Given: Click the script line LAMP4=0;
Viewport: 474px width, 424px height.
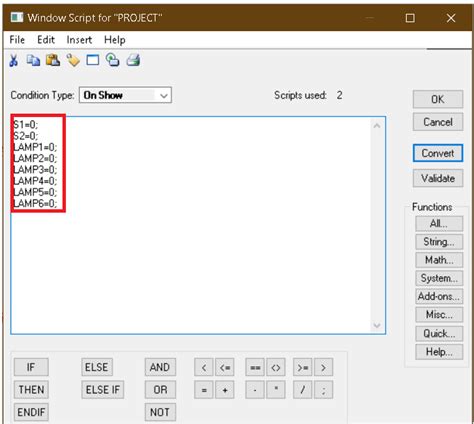Looking at the screenshot, I should pyautogui.click(x=35, y=181).
